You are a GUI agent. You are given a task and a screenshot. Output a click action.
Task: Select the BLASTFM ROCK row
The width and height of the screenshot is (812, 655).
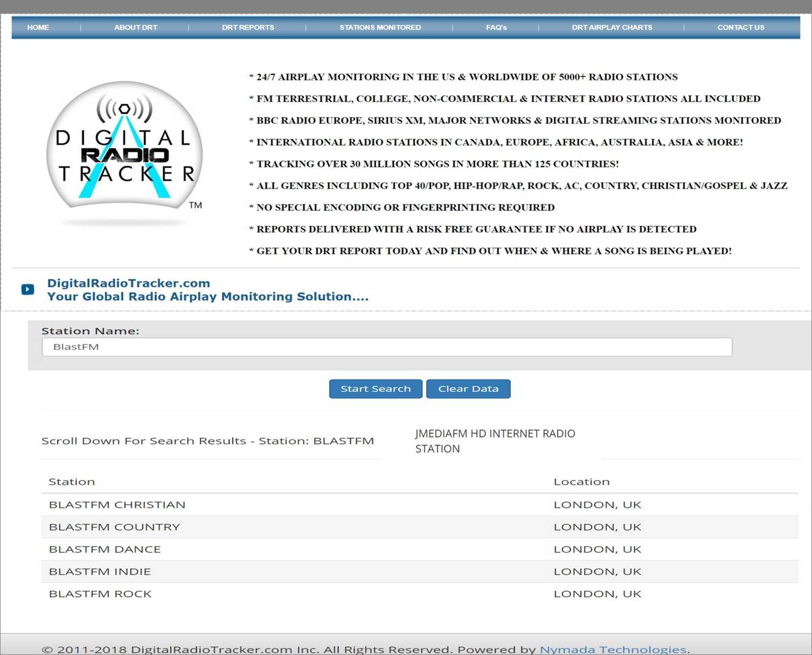pos(420,593)
